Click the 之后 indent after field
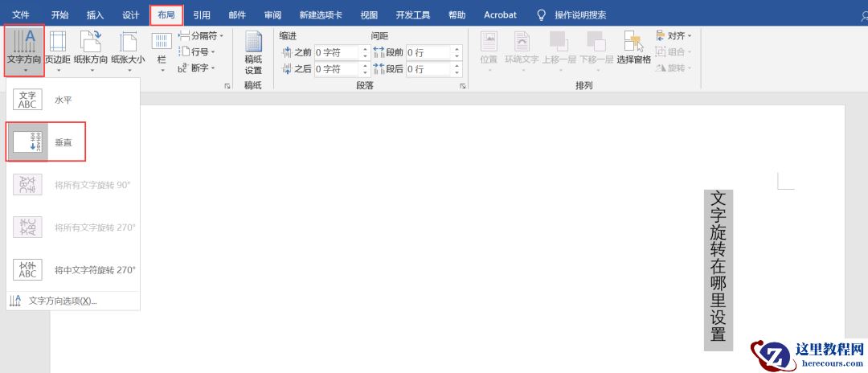The image size is (868, 373). (337, 69)
